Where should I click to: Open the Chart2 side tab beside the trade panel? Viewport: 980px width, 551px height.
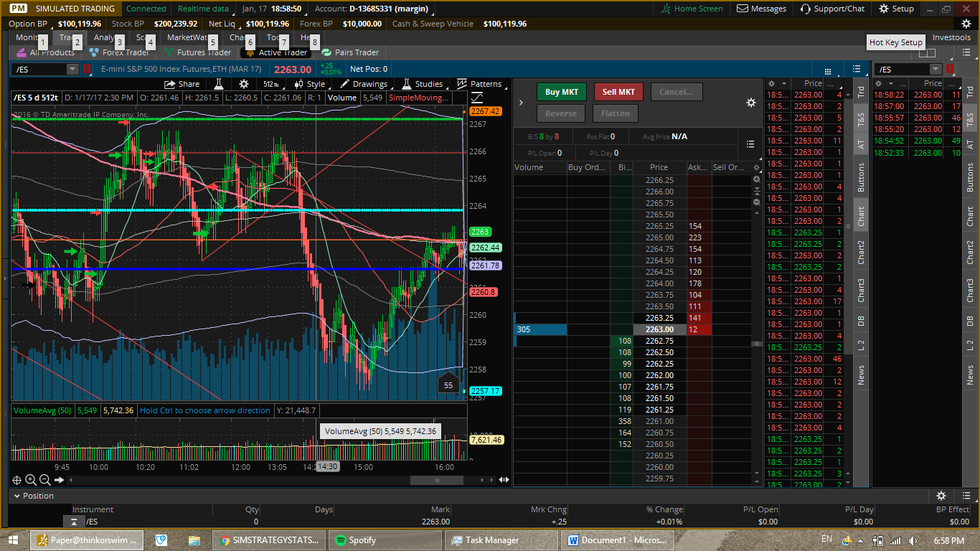pyautogui.click(x=861, y=253)
